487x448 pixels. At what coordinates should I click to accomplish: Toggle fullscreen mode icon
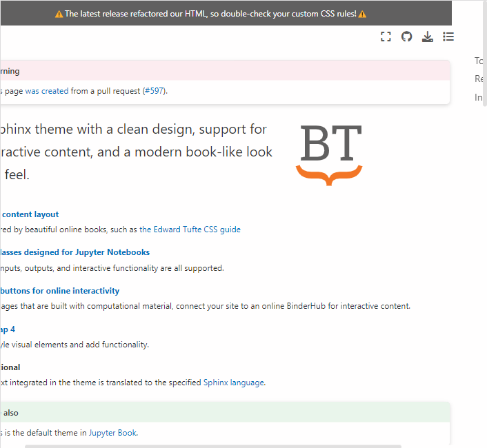click(x=386, y=37)
